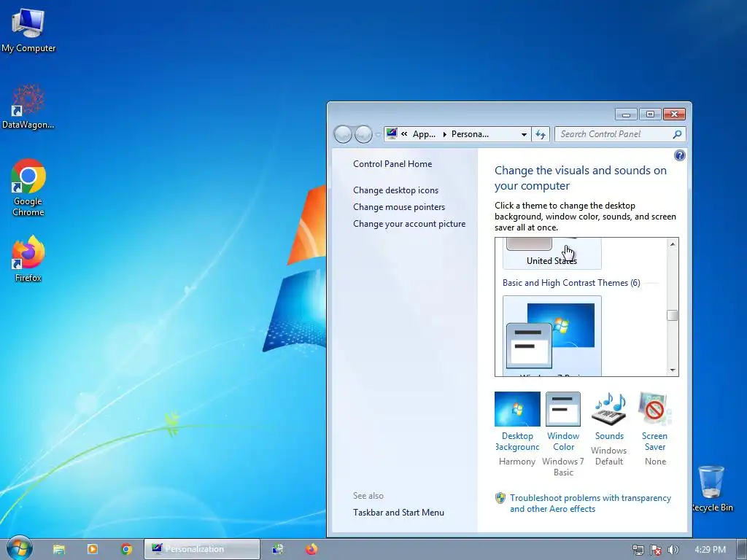Click Basic and High Contrast Themes heading
The width and height of the screenshot is (747, 560).
[x=571, y=283]
